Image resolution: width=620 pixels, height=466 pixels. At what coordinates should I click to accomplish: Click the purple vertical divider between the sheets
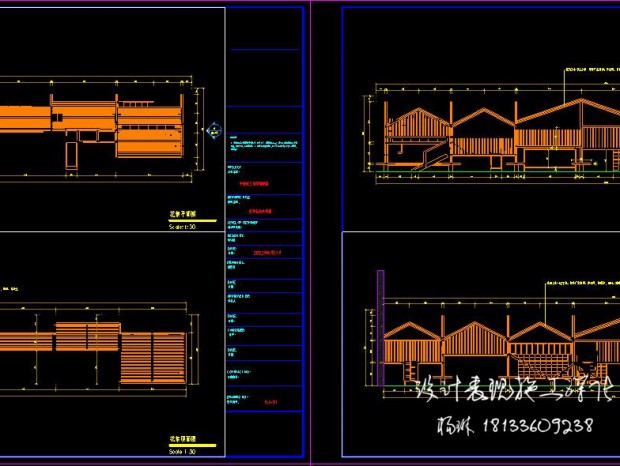coord(312,233)
